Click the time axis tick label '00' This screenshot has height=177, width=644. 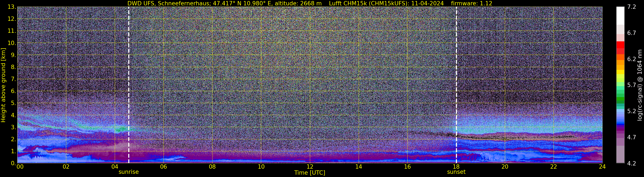coord(20,166)
